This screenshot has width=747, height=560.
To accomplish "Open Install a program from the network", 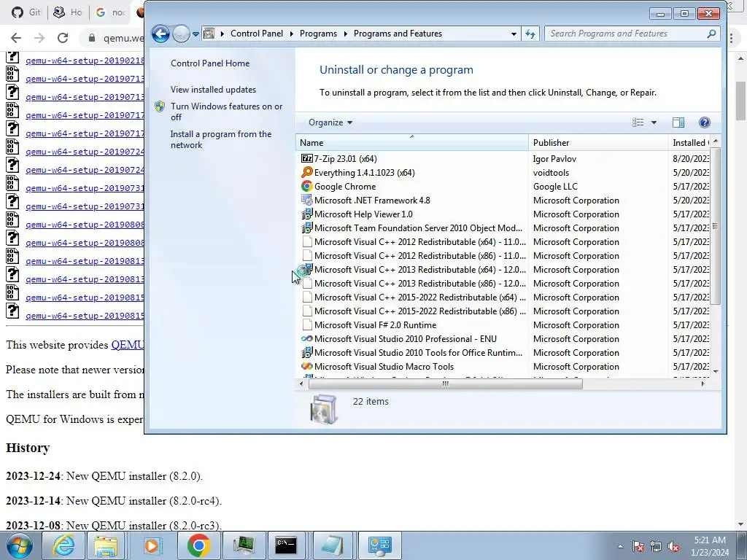I will (221, 139).
